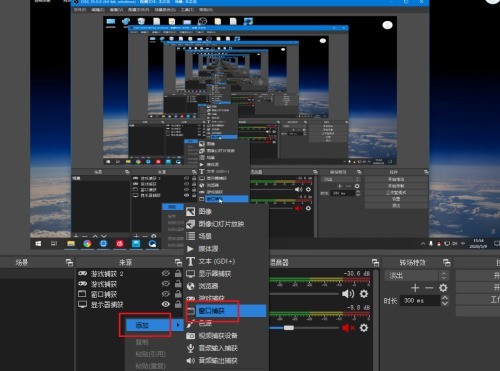Toggle the lock on 窗口捕获 source
The width and height of the screenshot is (500, 371).
click(x=178, y=294)
